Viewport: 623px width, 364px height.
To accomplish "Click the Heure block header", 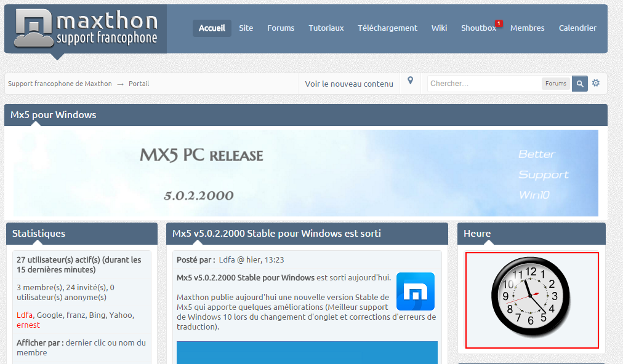I will (x=532, y=234).
